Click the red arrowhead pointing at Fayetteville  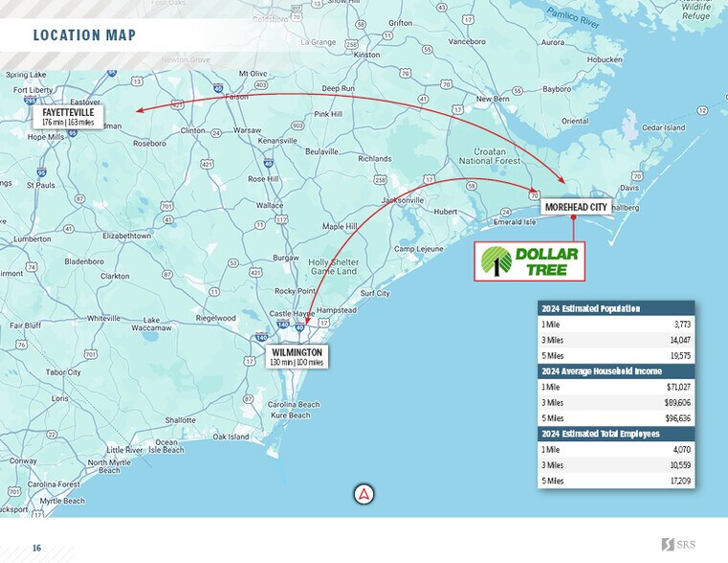[140, 110]
